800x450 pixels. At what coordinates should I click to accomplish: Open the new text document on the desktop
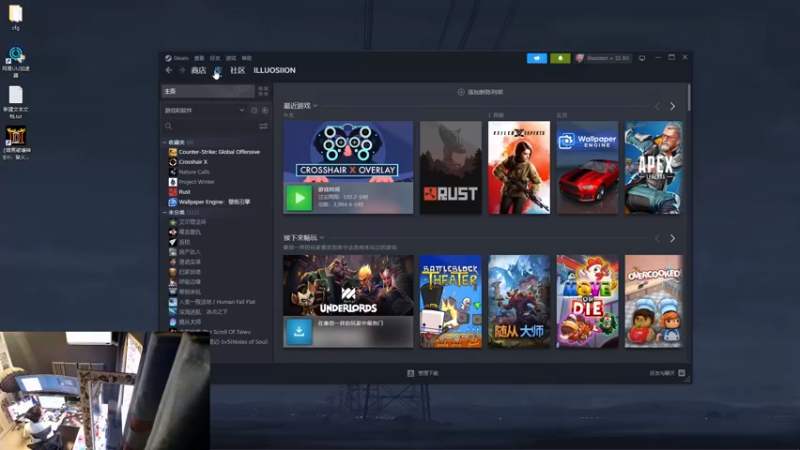(x=16, y=103)
